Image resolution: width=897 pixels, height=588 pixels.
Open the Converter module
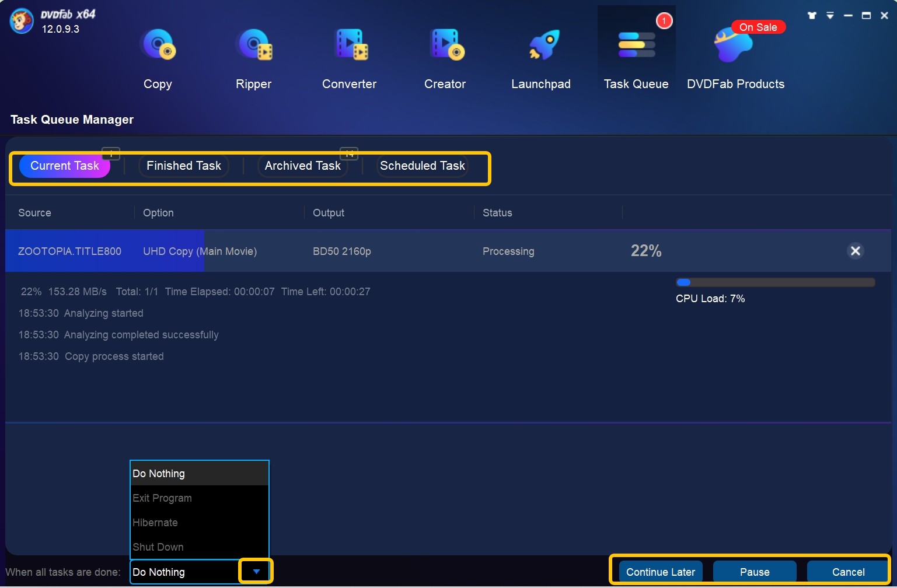349,58
